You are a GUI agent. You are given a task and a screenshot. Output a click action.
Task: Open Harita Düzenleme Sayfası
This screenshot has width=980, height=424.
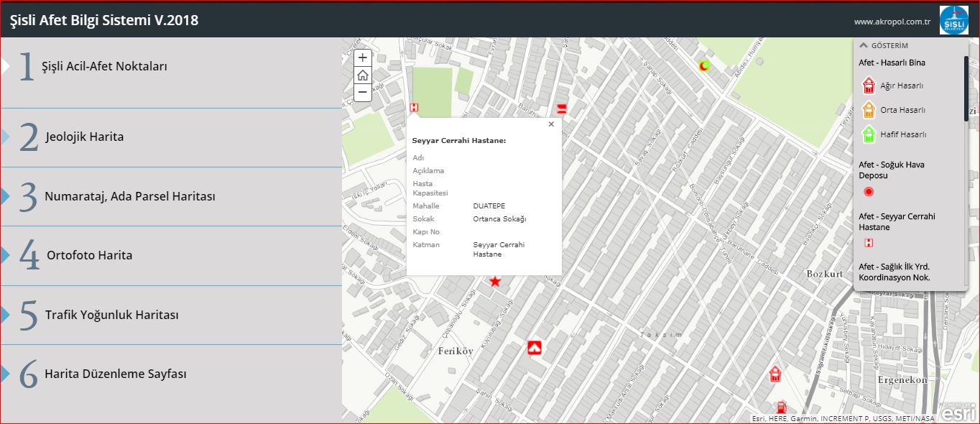(x=115, y=374)
